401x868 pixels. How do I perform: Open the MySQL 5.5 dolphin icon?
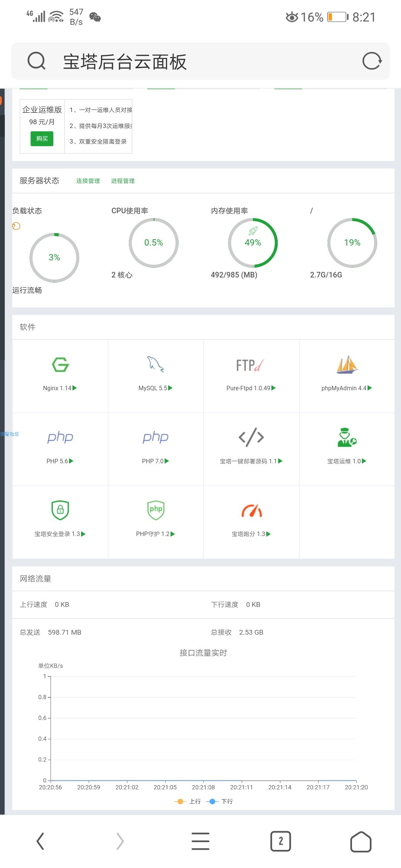[x=156, y=364]
